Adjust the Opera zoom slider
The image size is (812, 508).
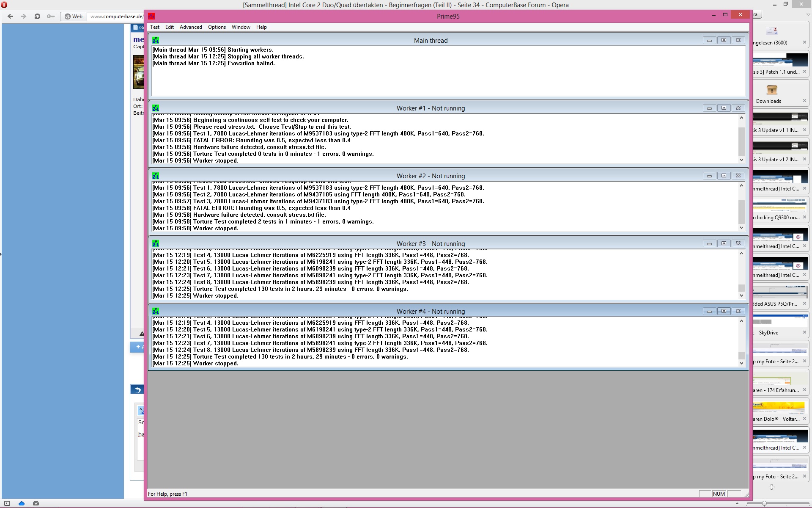click(764, 503)
